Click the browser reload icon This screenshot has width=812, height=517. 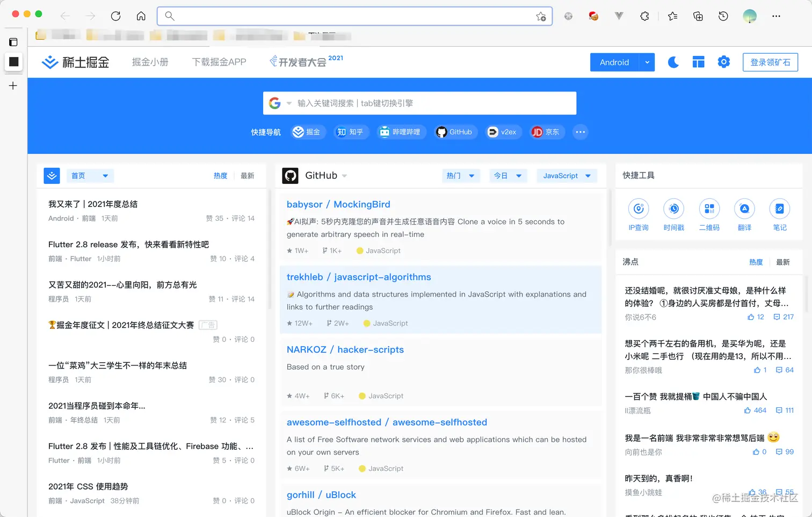tap(115, 16)
